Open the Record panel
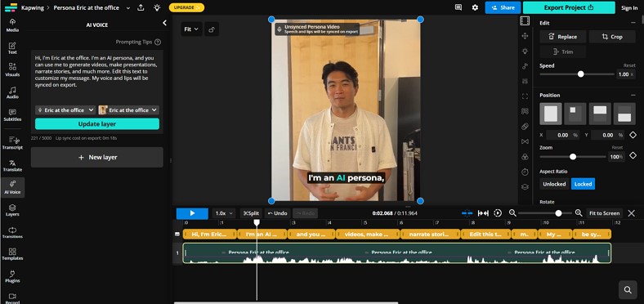 [12, 297]
